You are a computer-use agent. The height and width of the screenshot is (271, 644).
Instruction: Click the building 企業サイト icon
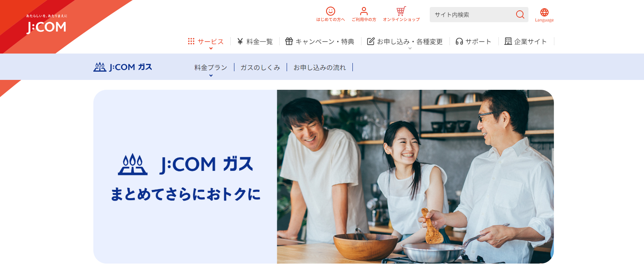point(508,41)
